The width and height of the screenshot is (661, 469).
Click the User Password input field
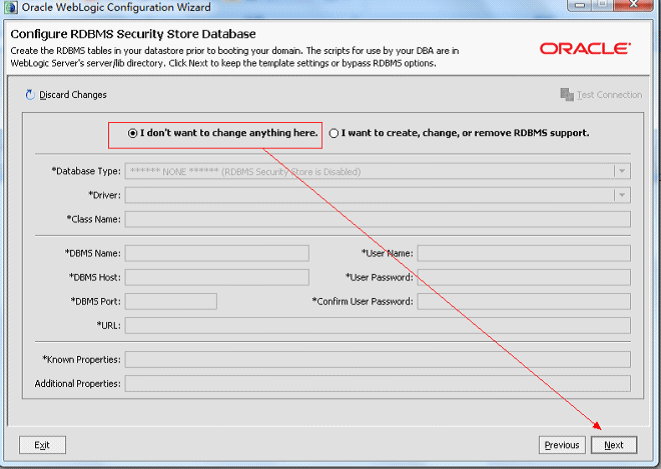(x=524, y=277)
